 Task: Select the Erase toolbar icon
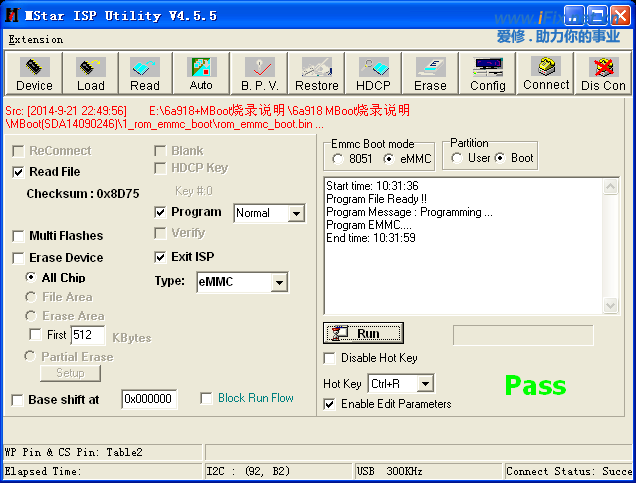coord(430,74)
